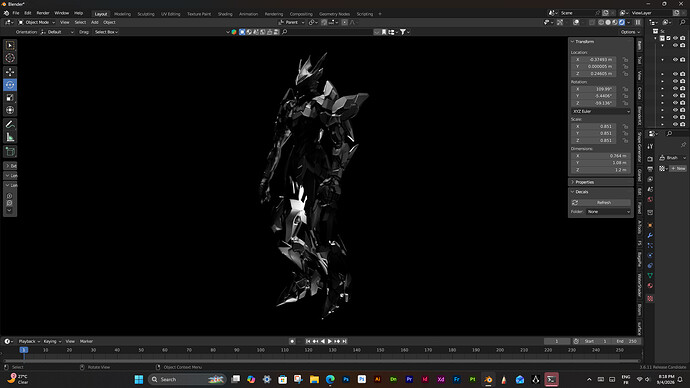Image resolution: width=690 pixels, height=388 pixels.
Task: Open the Object properties orange square tab
Action: tap(650, 225)
